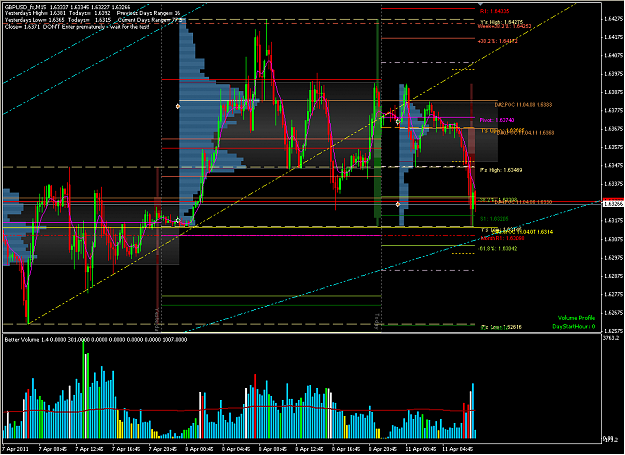The height and width of the screenshot is (455, 625).
Task: Click the tallest green bar in the volume panel
Action: pos(84,390)
